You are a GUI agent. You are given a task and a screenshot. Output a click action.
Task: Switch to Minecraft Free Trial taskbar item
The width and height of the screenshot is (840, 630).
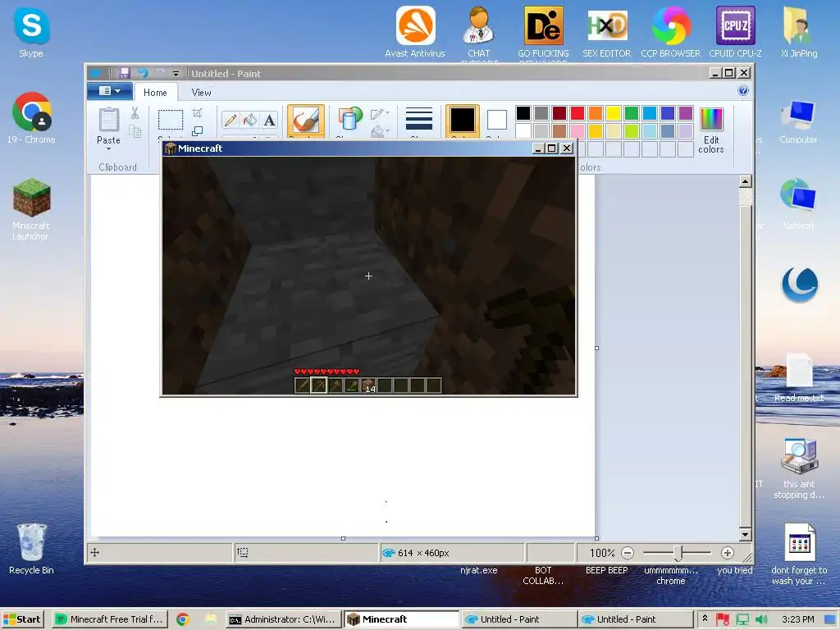tap(110, 619)
